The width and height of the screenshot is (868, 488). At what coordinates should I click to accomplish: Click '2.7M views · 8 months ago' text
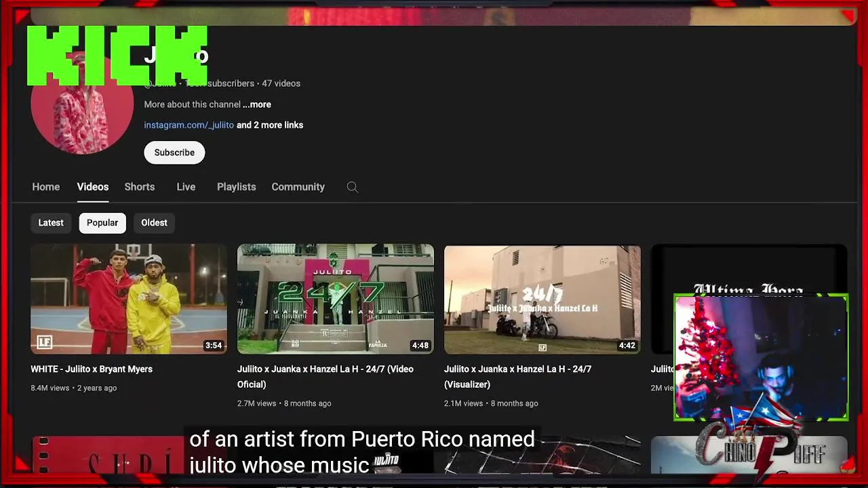point(284,403)
